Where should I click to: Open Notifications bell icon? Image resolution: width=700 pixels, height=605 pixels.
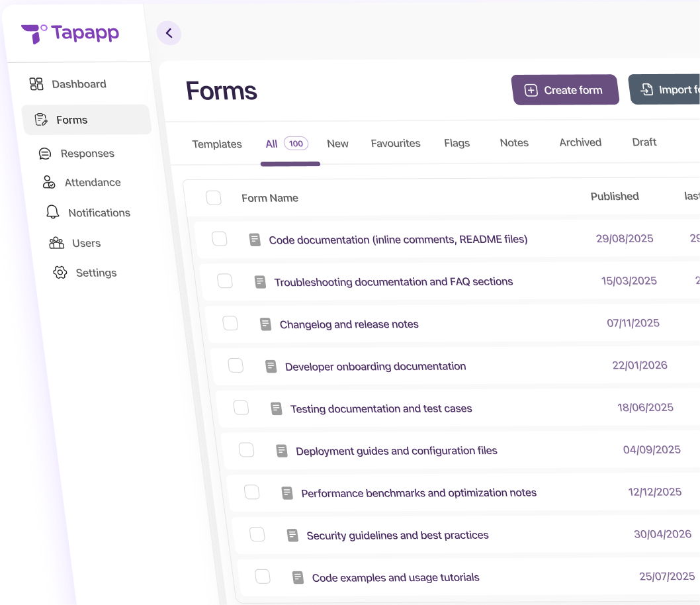52,212
